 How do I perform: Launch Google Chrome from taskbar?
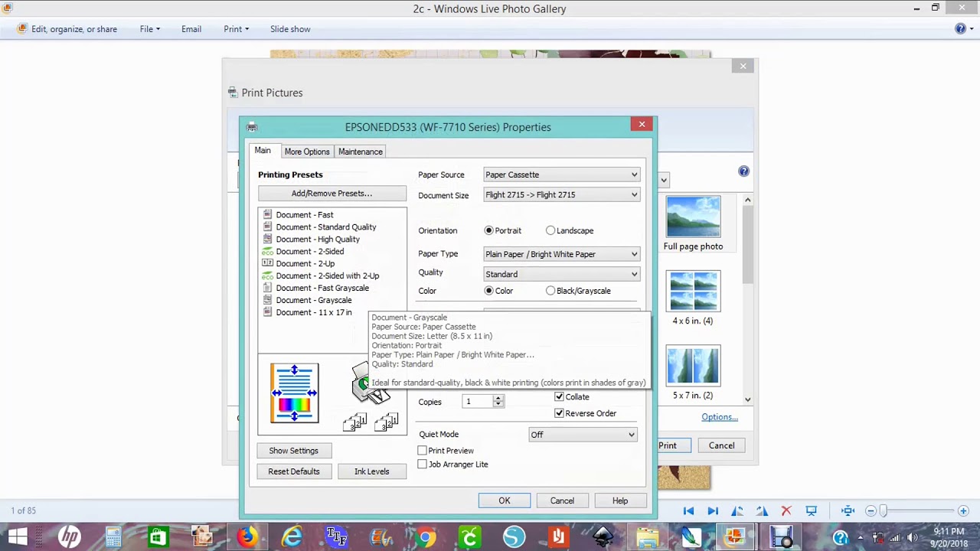[x=425, y=537]
